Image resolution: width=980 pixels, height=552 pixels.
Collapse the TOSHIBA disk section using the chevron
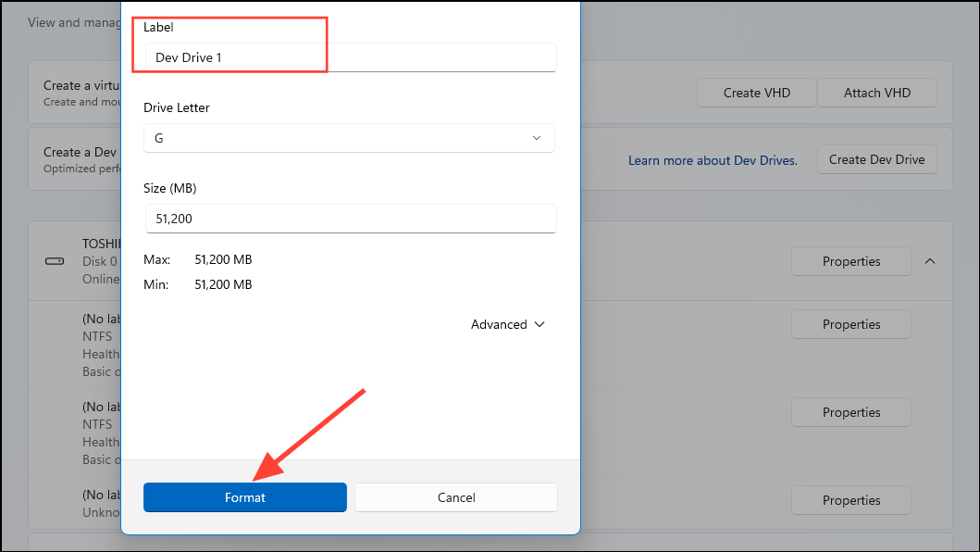(930, 261)
